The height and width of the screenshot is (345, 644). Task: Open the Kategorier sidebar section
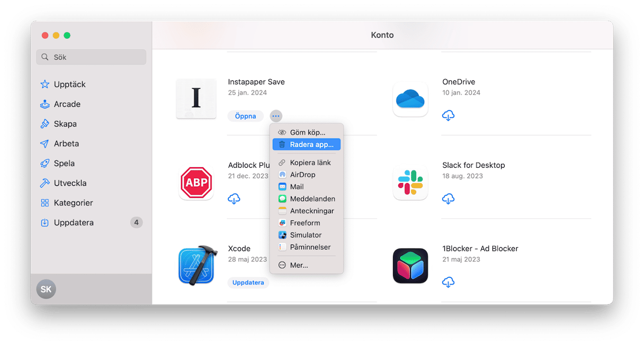click(x=91, y=203)
